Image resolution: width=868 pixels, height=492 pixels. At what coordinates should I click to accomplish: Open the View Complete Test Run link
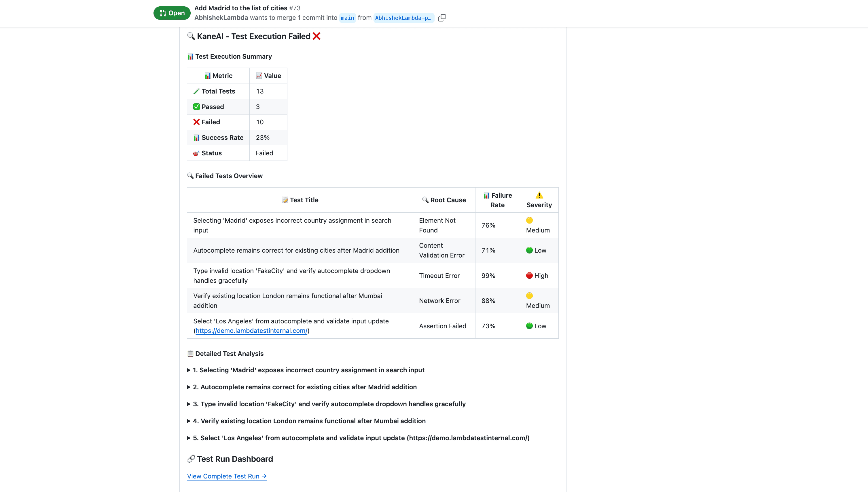[x=227, y=476]
